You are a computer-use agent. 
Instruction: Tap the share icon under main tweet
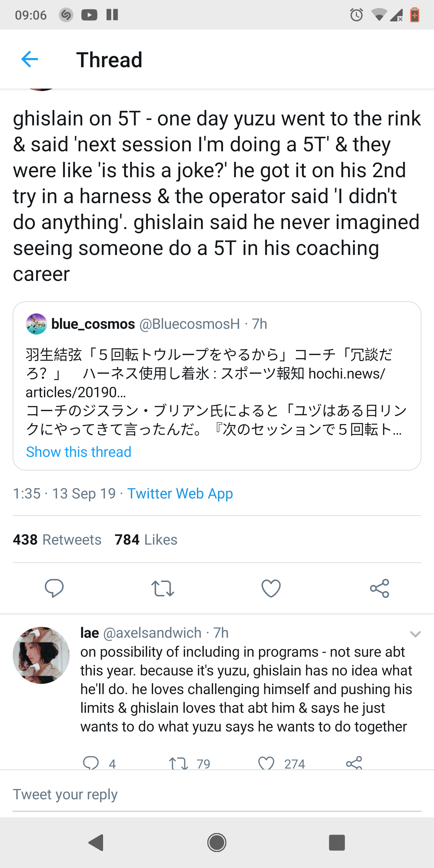click(x=379, y=588)
